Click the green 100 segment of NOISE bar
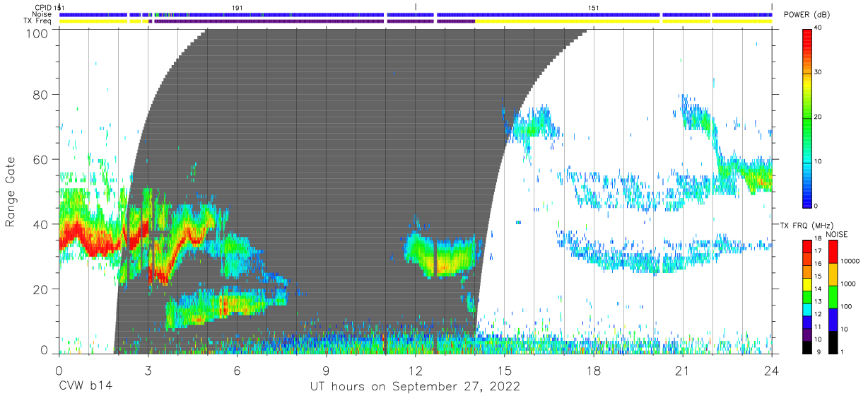The width and height of the screenshot is (868, 401). [x=833, y=297]
